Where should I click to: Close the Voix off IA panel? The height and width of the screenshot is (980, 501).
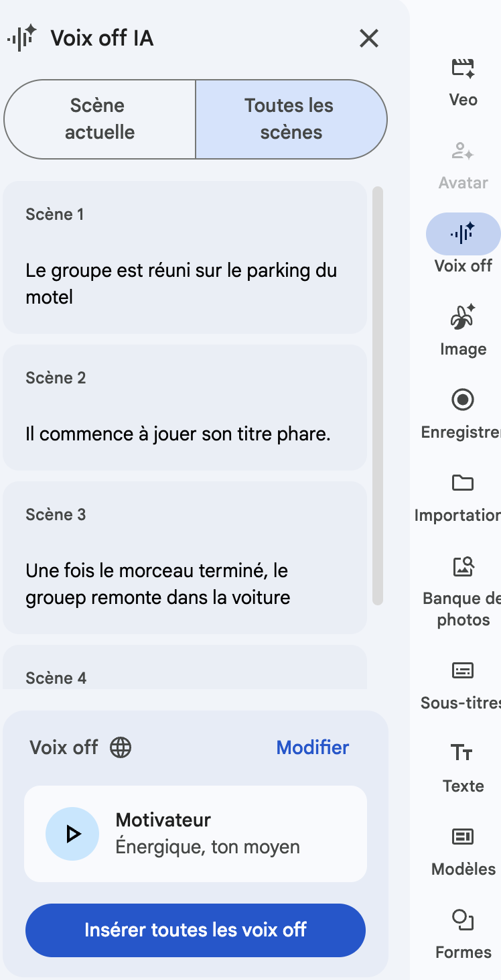pyautogui.click(x=369, y=39)
